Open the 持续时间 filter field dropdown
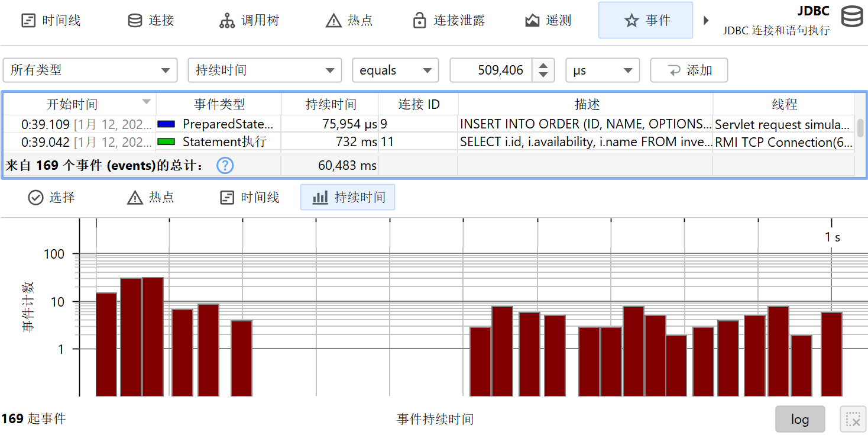Viewport: 868px width, 435px height. pos(264,70)
